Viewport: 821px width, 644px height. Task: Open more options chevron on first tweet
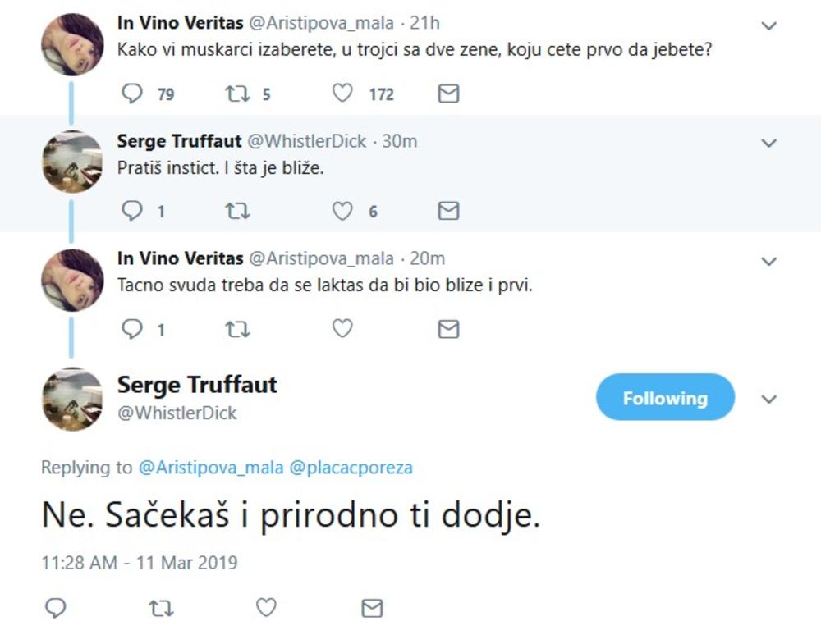pos(769,25)
